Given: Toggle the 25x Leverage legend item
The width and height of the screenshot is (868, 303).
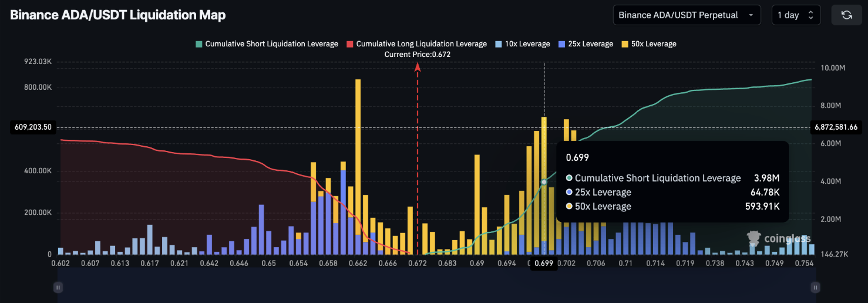Looking at the screenshot, I should pyautogui.click(x=586, y=44).
